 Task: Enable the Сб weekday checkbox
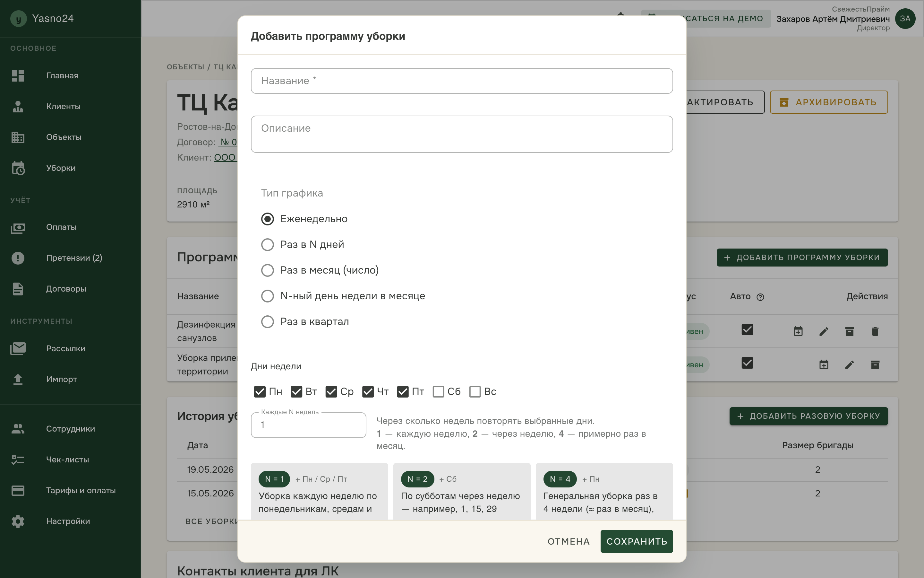click(x=438, y=392)
